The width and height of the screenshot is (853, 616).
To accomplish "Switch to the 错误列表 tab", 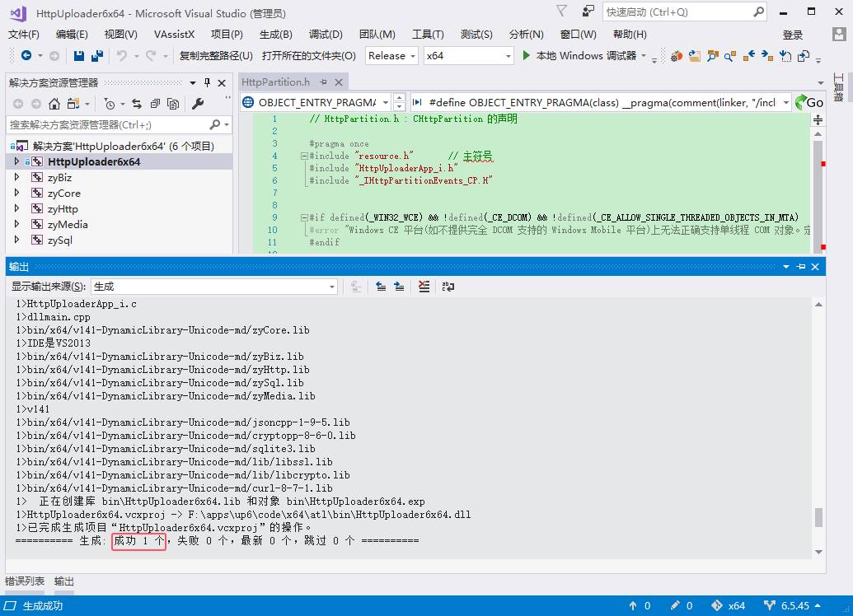I will [x=25, y=581].
